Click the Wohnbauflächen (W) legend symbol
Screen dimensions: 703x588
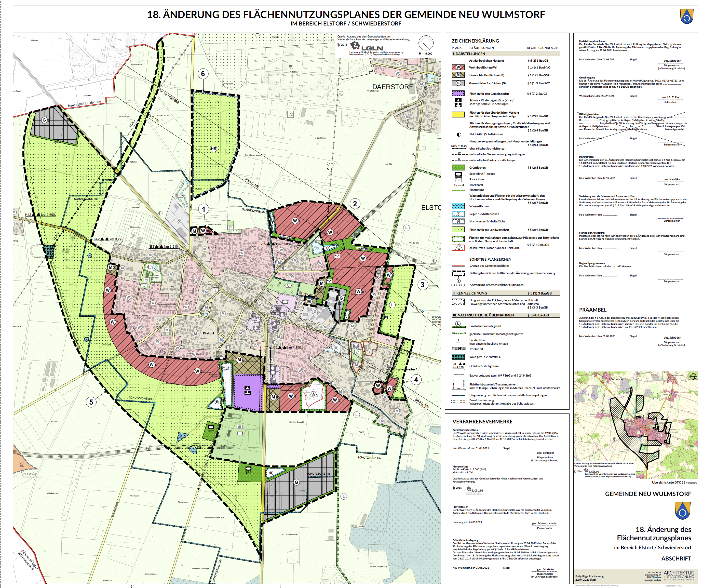click(x=458, y=67)
